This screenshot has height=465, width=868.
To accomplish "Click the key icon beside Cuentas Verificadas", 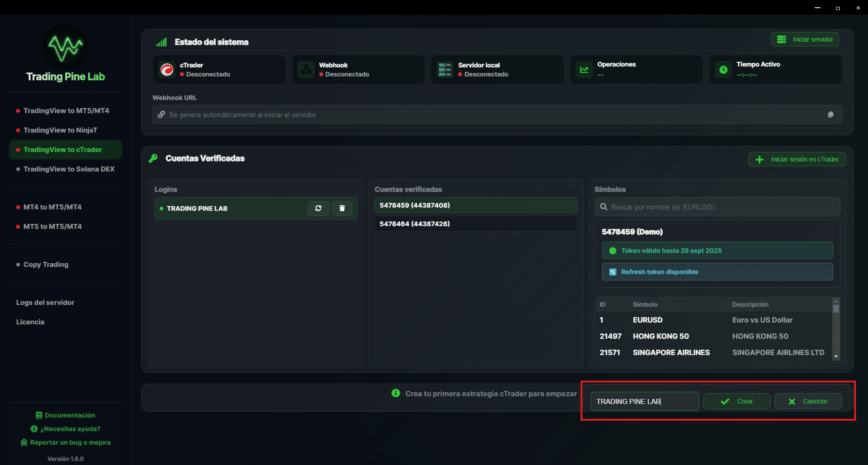I will (153, 158).
